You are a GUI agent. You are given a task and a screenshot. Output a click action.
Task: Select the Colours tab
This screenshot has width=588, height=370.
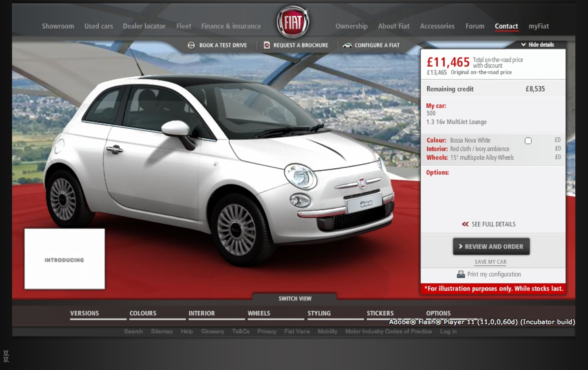point(143,313)
